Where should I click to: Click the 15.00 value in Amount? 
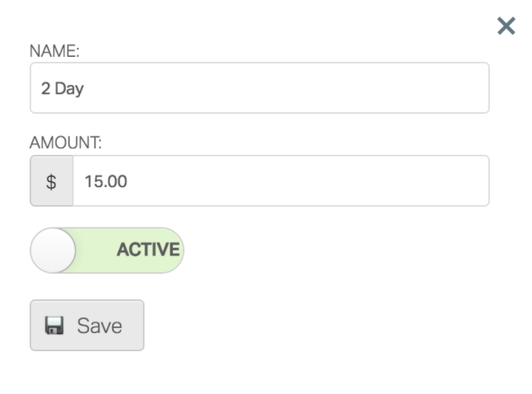[106, 181]
